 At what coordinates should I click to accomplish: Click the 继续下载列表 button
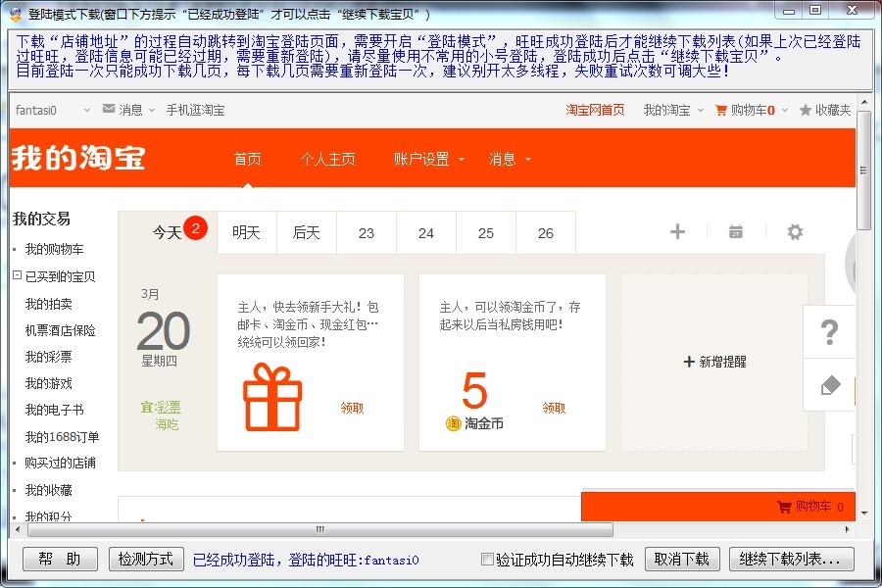791,560
